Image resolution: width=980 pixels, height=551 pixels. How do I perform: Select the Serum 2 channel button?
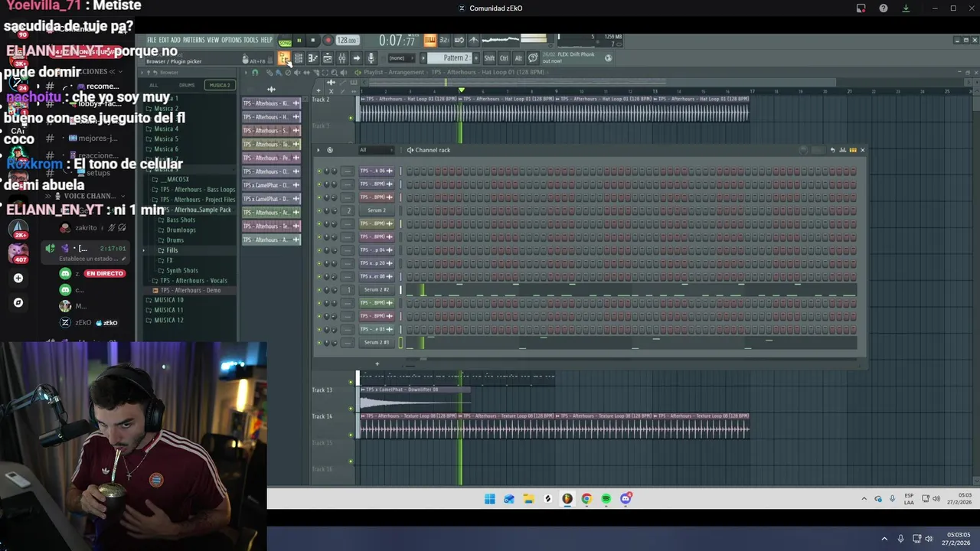[376, 210]
